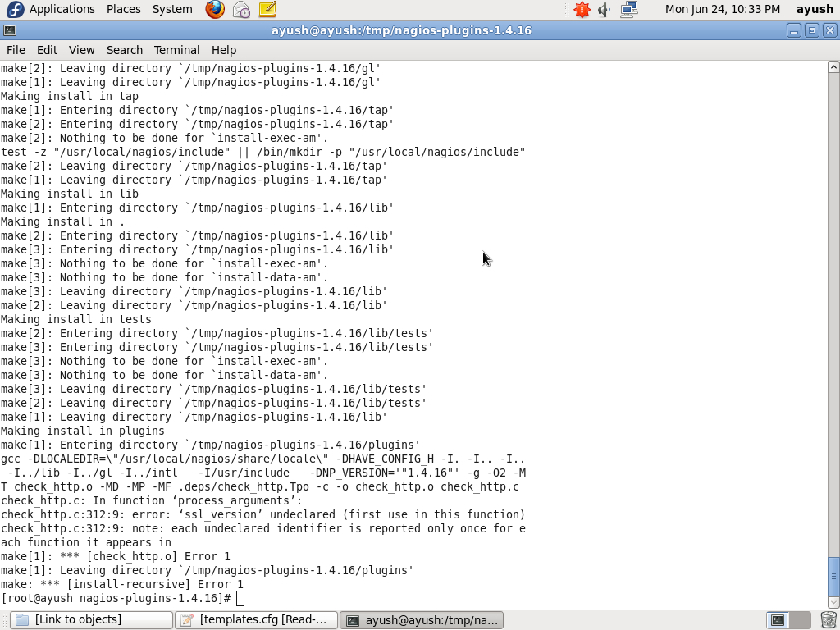
Task: Open the Trash icon in bottom panel
Action: point(829,619)
